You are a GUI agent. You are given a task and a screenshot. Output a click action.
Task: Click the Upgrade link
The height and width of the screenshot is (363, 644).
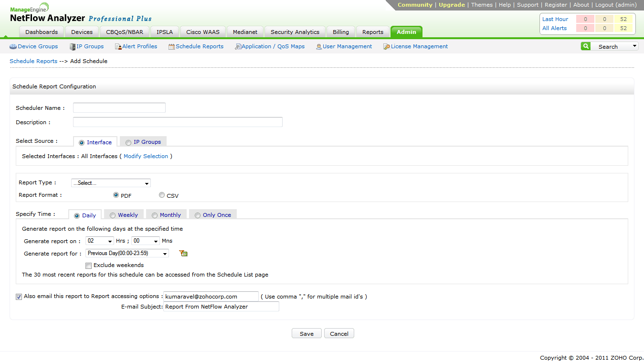[452, 5]
